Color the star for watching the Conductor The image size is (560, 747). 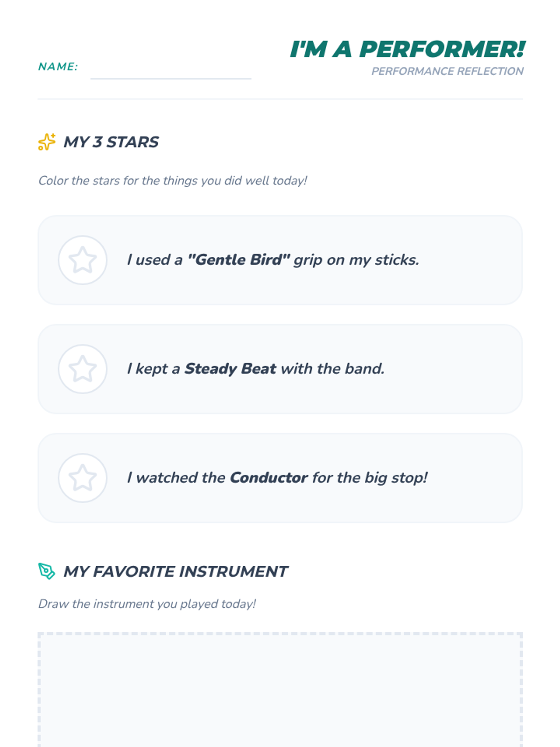click(x=83, y=478)
